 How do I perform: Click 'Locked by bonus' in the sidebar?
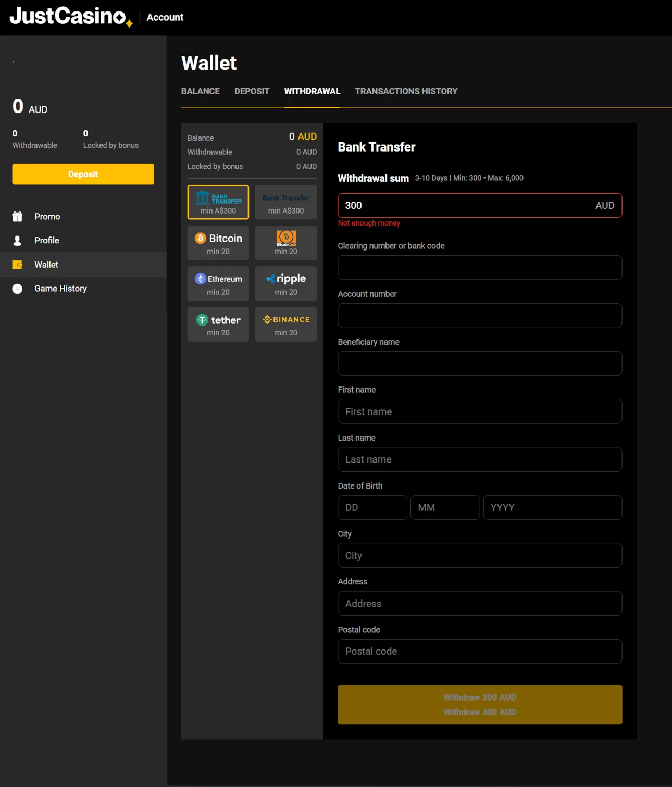click(x=111, y=145)
